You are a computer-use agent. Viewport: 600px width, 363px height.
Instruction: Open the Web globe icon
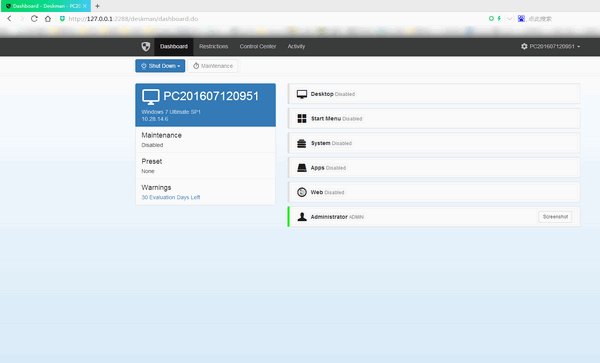(x=302, y=192)
